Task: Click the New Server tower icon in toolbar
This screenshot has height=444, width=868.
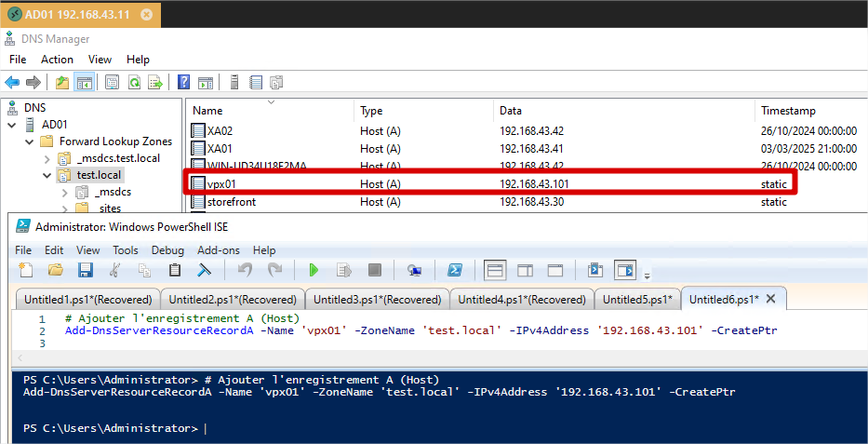Action: point(234,83)
